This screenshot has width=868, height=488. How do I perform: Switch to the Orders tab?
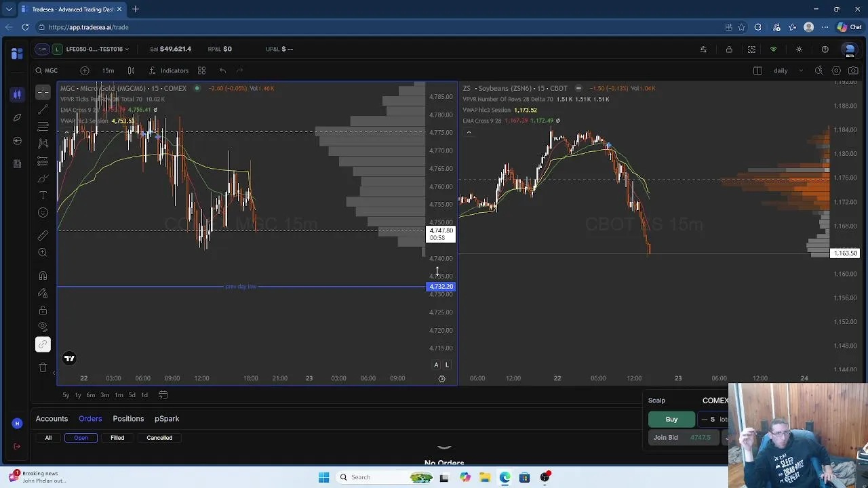pyautogui.click(x=90, y=419)
